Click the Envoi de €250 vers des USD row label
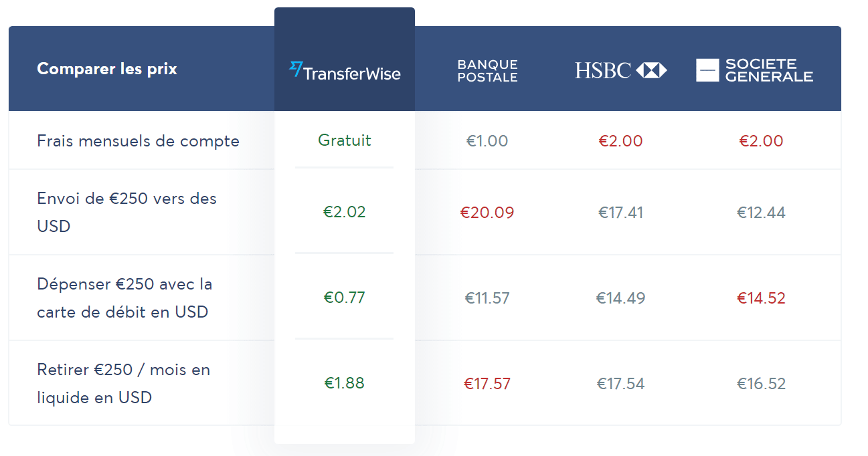 (127, 212)
